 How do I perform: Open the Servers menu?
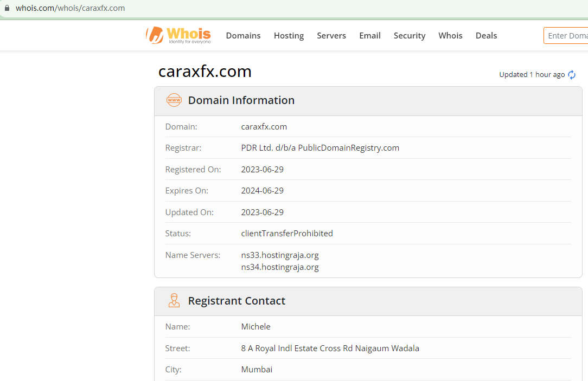[x=331, y=36]
